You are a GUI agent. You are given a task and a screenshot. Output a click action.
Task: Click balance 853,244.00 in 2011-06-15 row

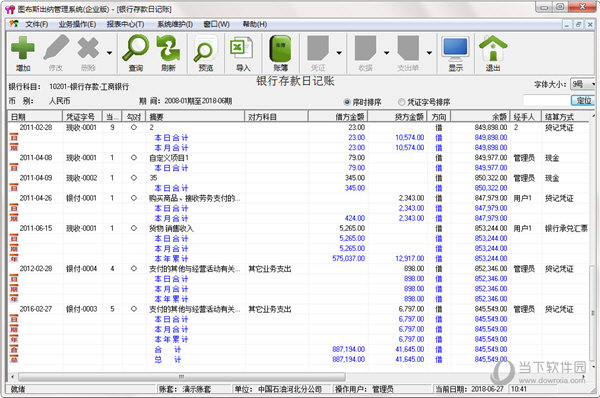click(491, 228)
